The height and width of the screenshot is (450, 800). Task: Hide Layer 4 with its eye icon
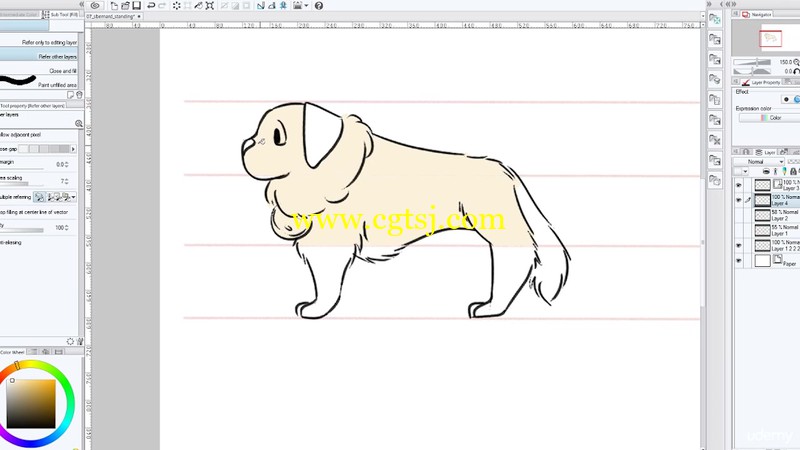pyautogui.click(x=739, y=200)
